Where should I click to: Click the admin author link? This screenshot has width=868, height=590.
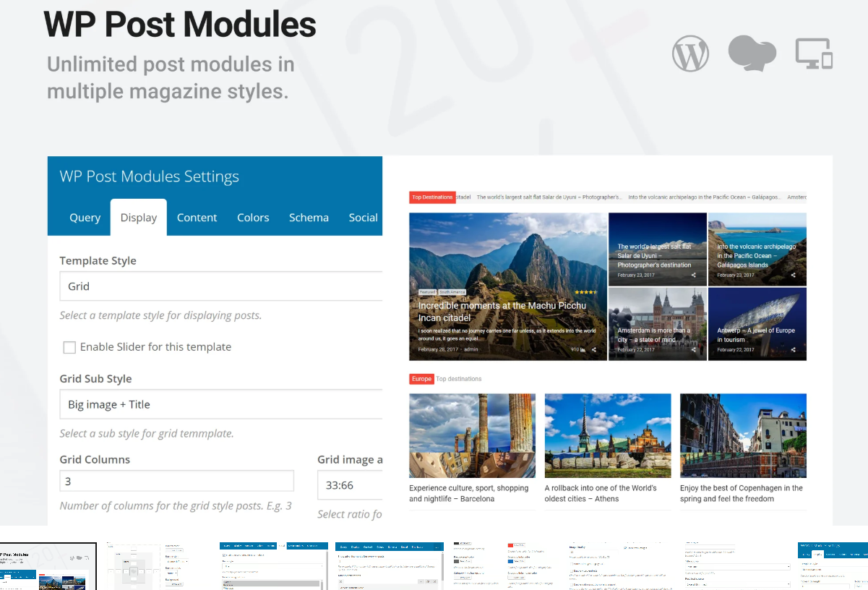click(x=471, y=350)
